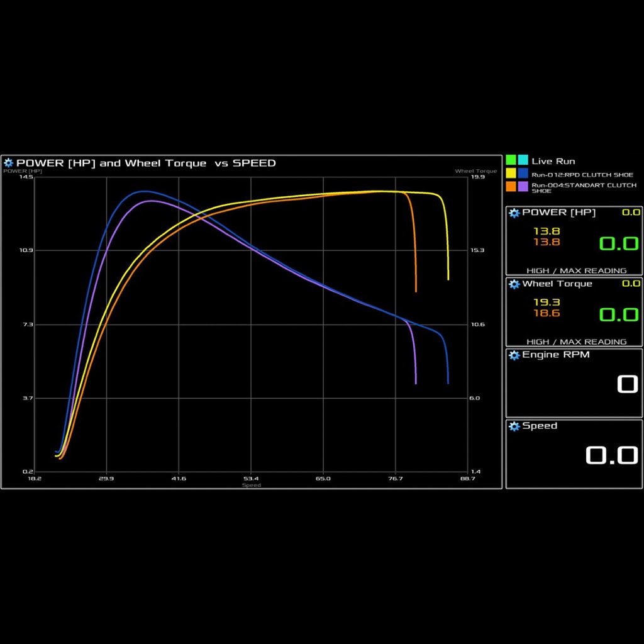Select the yellow Run-012 power swatch
644x644 pixels.
pos(511,174)
